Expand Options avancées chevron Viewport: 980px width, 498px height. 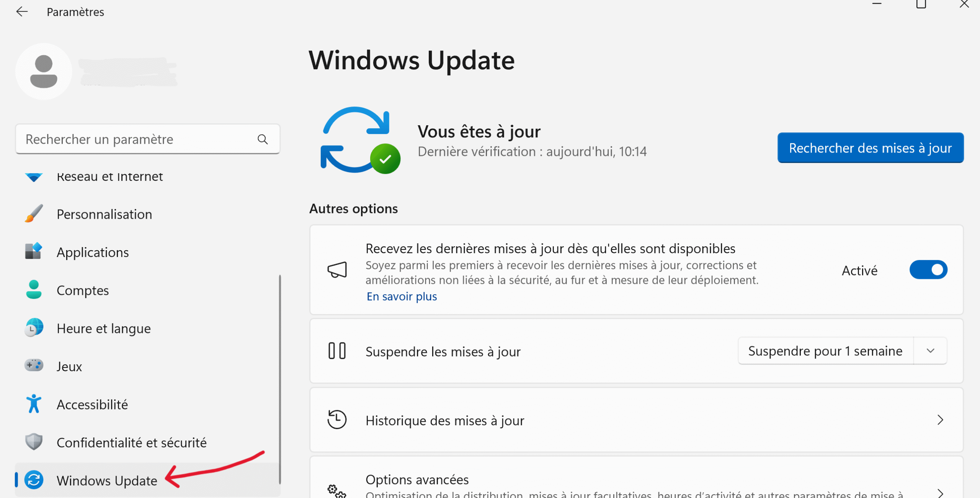point(940,493)
